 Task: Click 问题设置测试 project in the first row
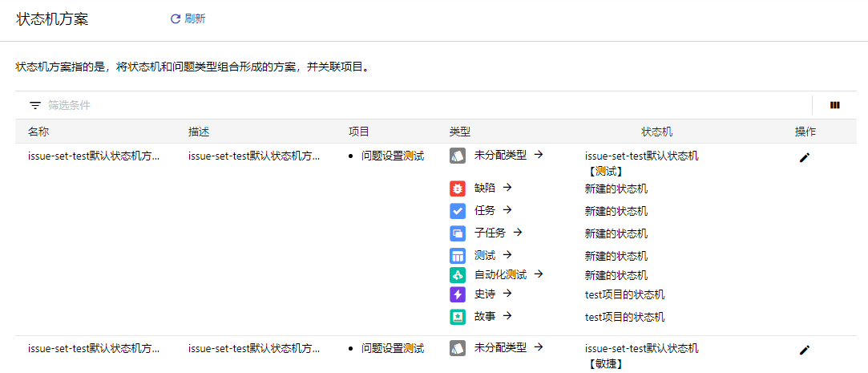point(393,156)
